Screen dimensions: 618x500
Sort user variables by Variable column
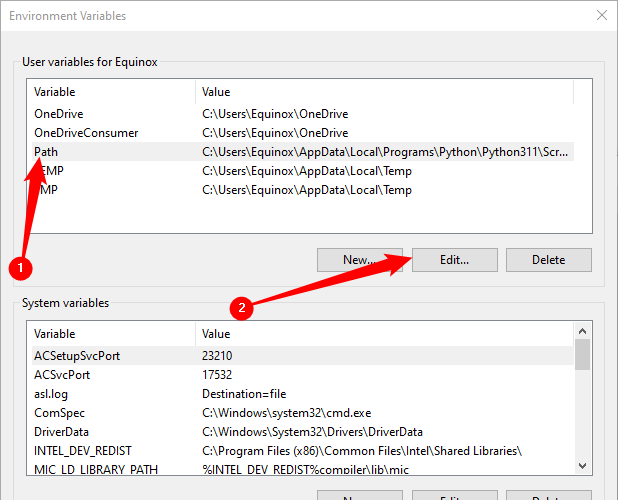(x=110, y=92)
